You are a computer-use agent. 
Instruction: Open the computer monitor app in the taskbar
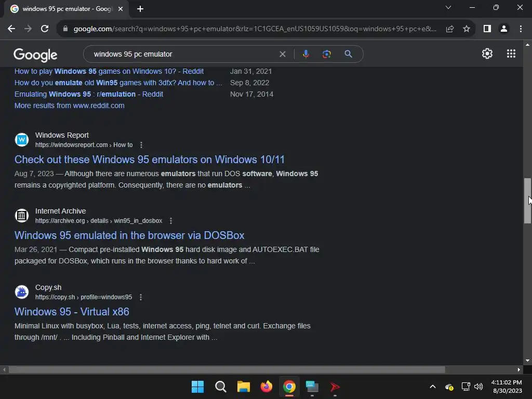coord(312,387)
